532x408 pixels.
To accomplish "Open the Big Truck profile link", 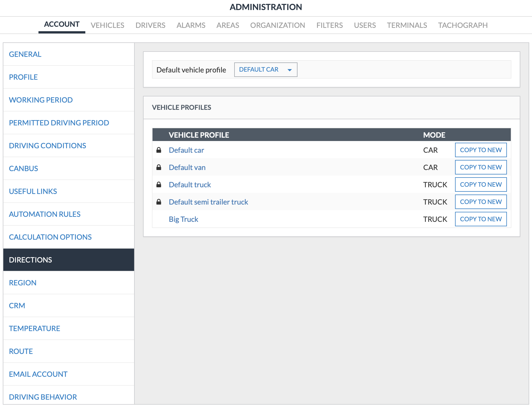I will pos(183,219).
